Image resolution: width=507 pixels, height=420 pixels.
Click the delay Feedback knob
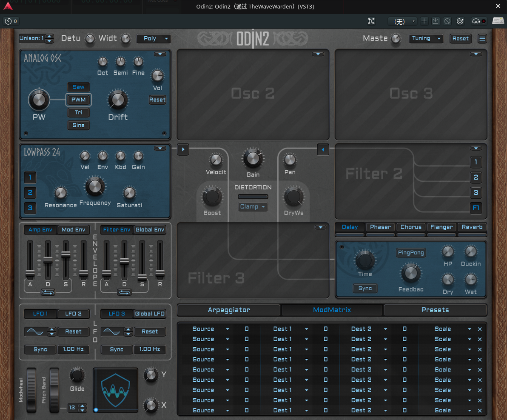(x=410, y=274)
